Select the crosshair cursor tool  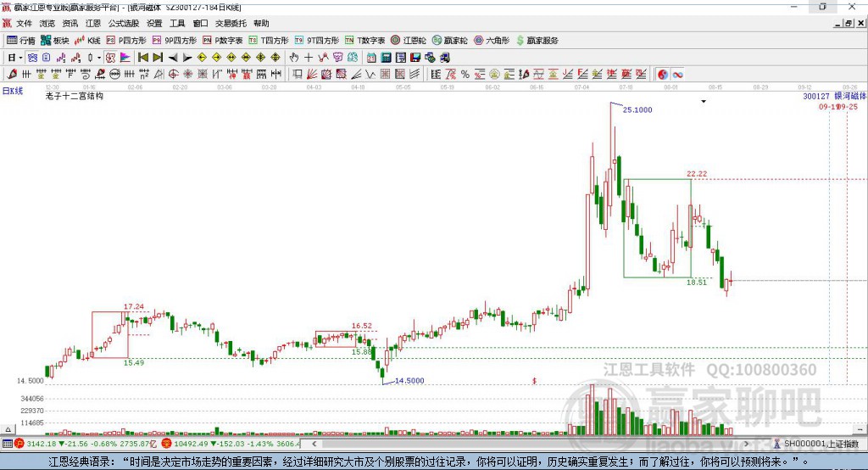coord(309,58)
